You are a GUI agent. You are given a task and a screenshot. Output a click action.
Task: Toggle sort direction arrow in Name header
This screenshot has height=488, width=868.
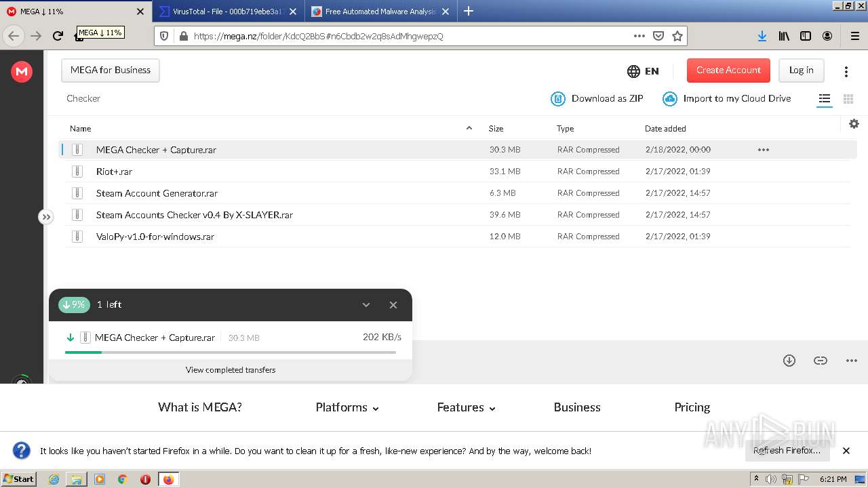[x=469, y=128]
